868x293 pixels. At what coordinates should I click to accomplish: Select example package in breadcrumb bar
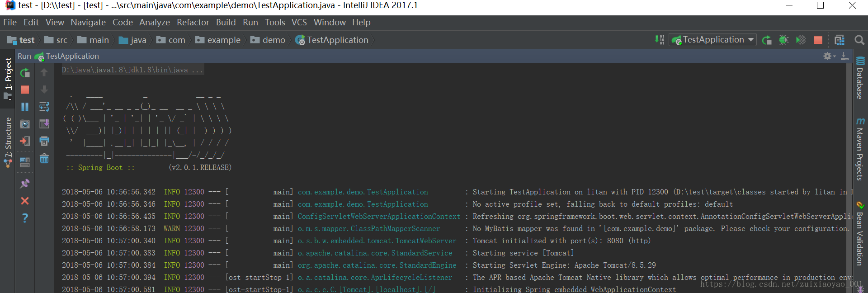pyautogui.click(x=218, y=40)
